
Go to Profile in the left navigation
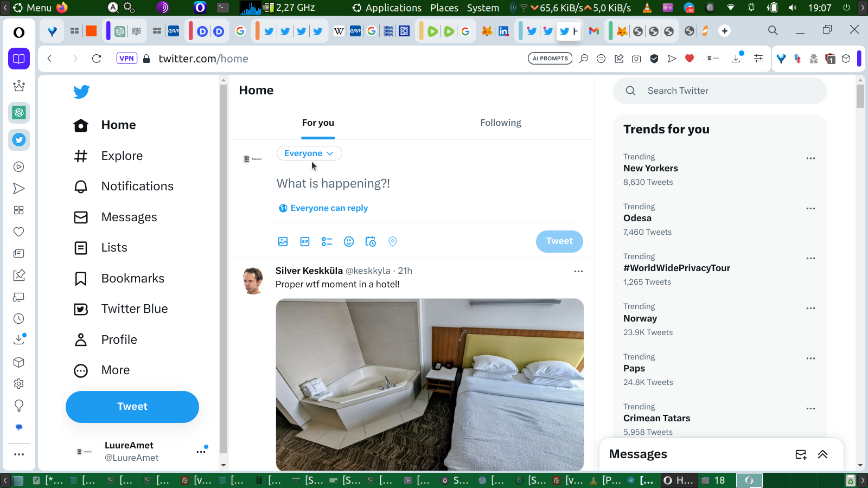(106, 340)
